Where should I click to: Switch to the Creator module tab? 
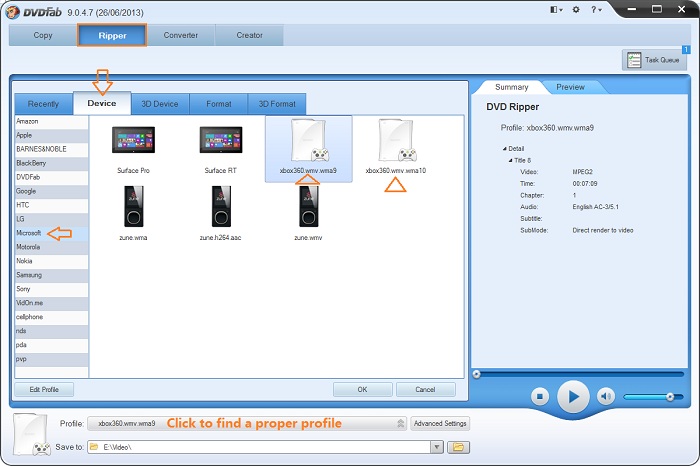click(x=249, y=35)
